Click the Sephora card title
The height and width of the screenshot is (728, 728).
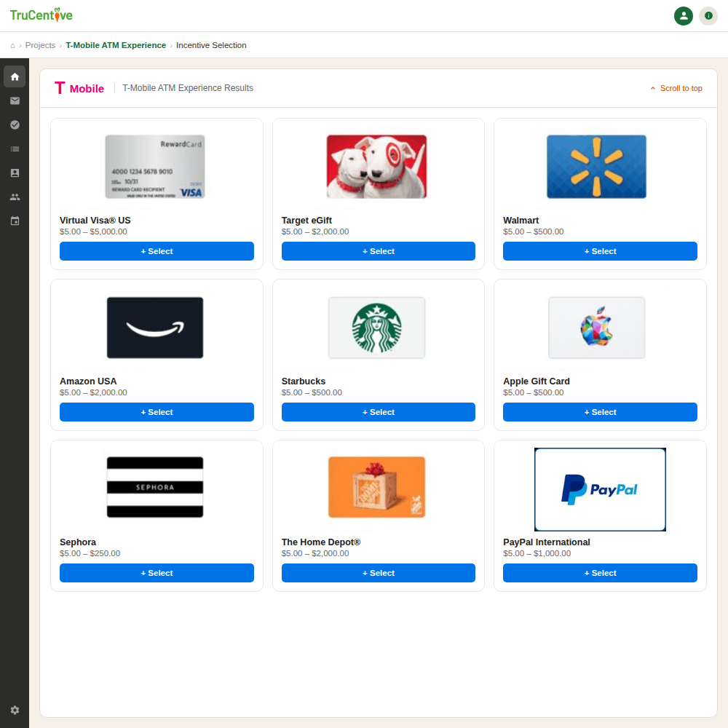(x=78, y=542)
